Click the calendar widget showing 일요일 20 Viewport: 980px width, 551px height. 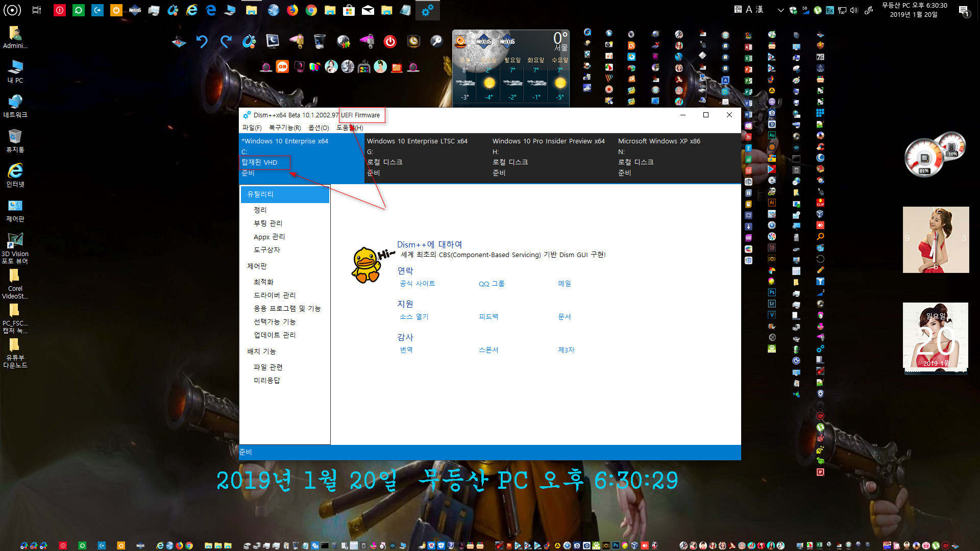pyautogui.click(x=936, y=336)
